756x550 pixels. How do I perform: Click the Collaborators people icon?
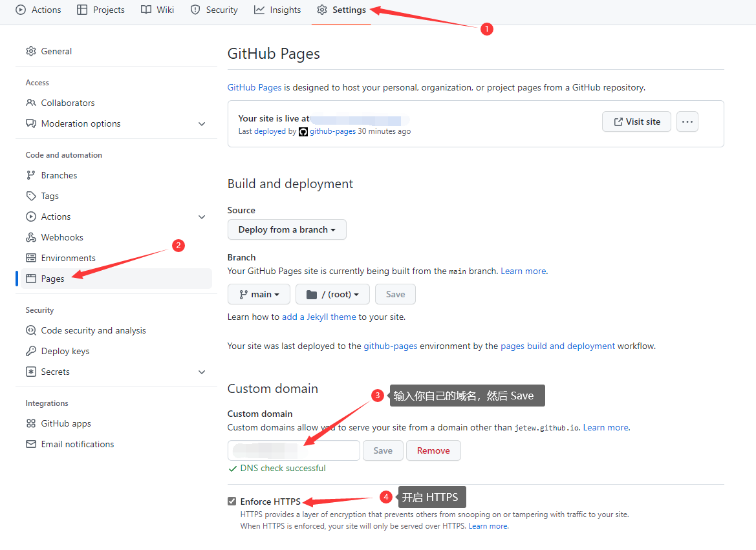point(30,103)
